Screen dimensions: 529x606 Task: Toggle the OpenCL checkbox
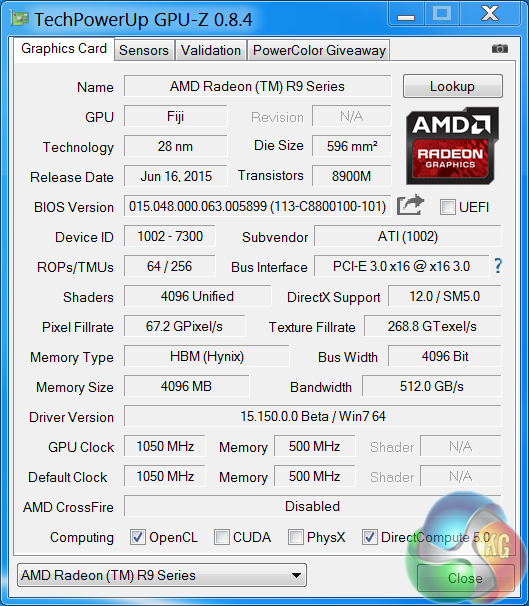(138, 537)
